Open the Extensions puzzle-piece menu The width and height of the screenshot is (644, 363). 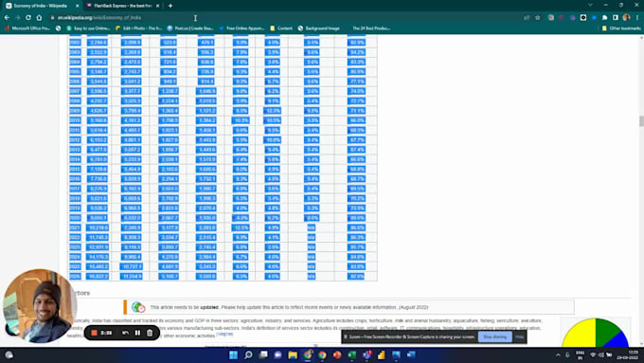click(604, 18)
